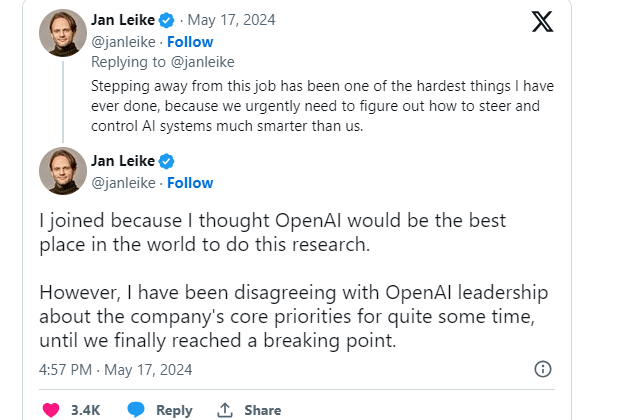Viewport: 624px width, 420px height.
Task: Click the Reply button label
Action: point(174,410)
